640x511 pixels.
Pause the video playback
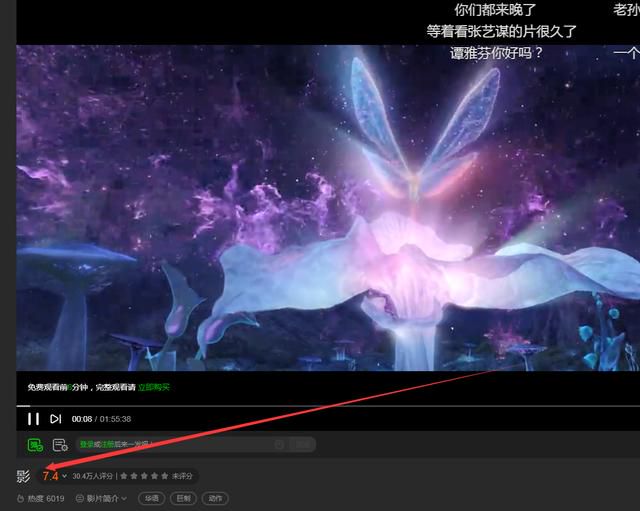click(33, 419)
